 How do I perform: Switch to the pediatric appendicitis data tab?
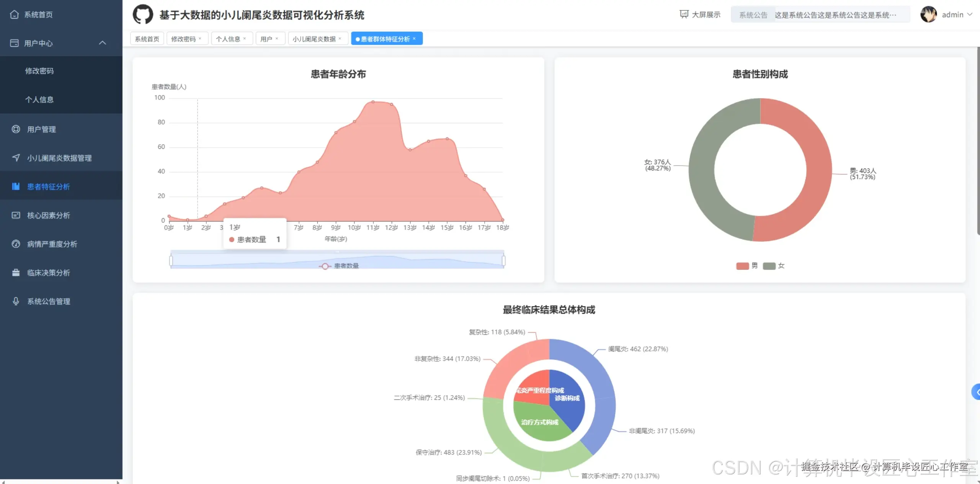click(x=314, y=39)
